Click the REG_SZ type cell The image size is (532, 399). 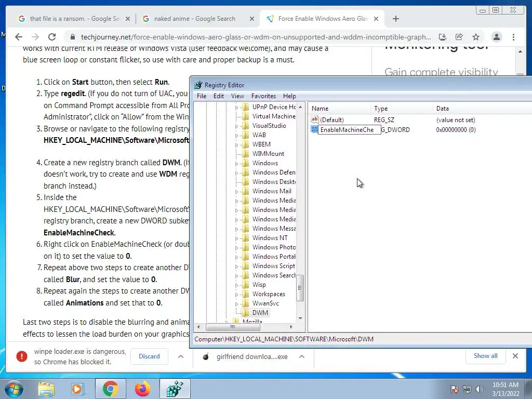[384, 120]
